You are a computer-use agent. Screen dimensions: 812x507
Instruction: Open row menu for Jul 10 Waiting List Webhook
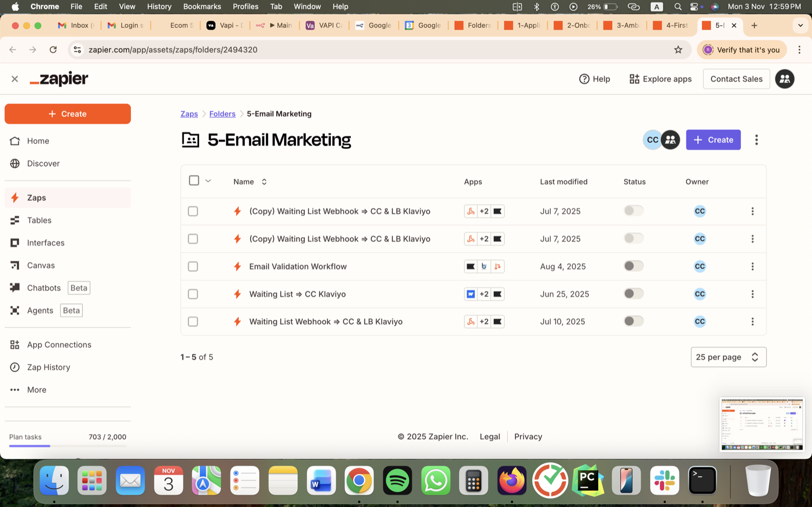(x=752, y=321)
